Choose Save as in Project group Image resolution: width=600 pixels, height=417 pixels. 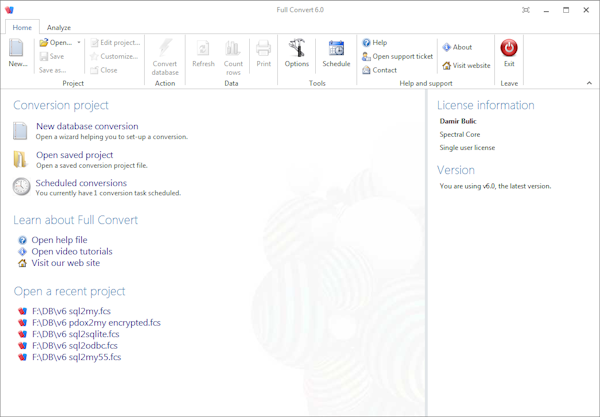tap(52, 70)
